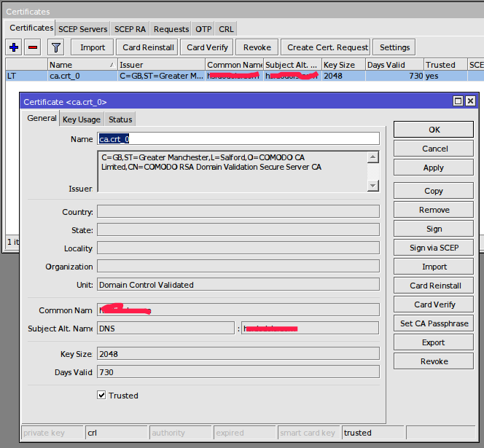Viewport: 484px width, 448px height.
Task: Click Unit field Domain Control Validated
Action: 238,285
